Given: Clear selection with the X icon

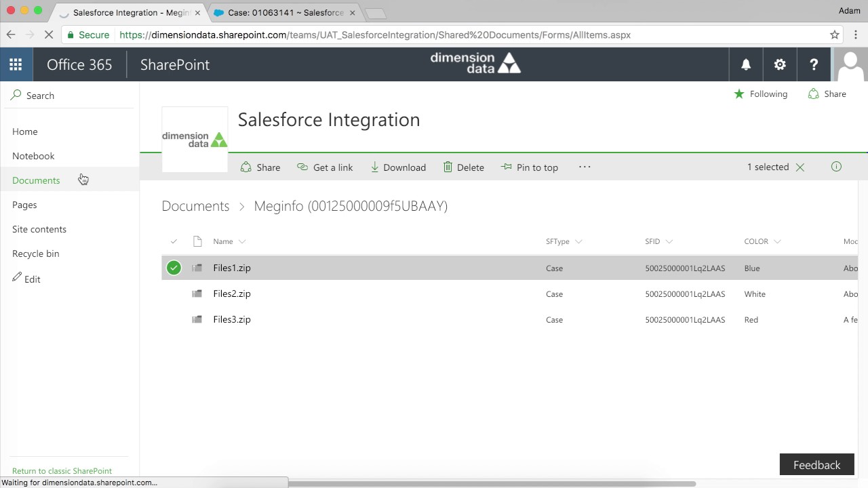Looking at the screenshot, I should (x=800, y=167).
